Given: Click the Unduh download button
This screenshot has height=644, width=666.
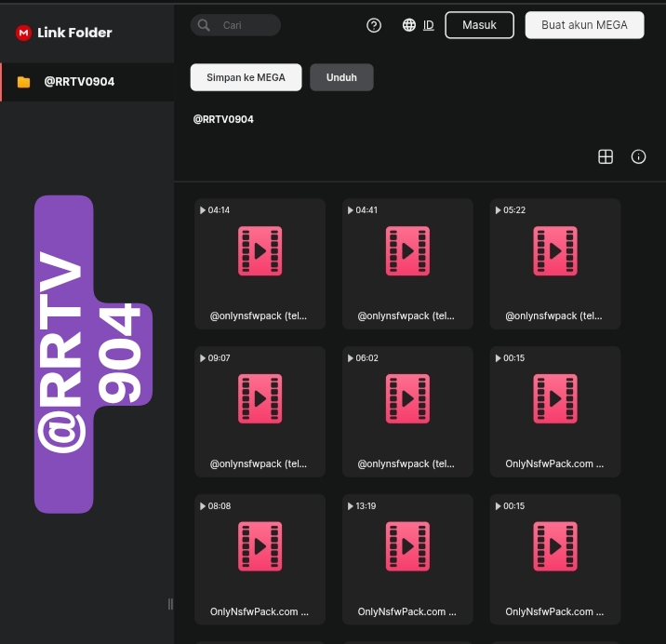Looking at the screenshot, I should coord(341,77).
